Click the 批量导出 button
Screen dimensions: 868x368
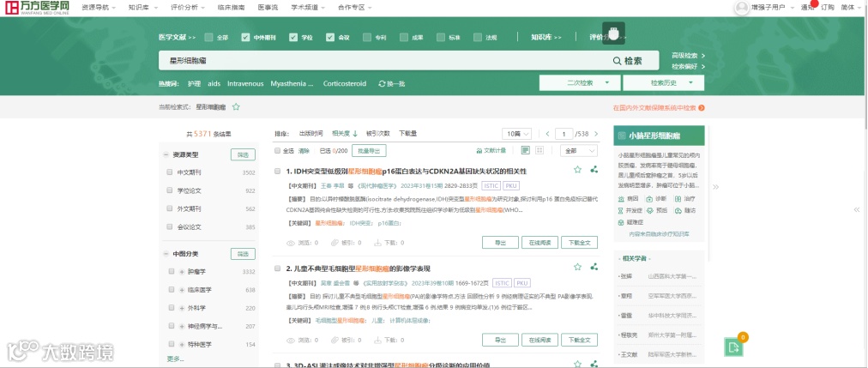(x=369, y=150)
